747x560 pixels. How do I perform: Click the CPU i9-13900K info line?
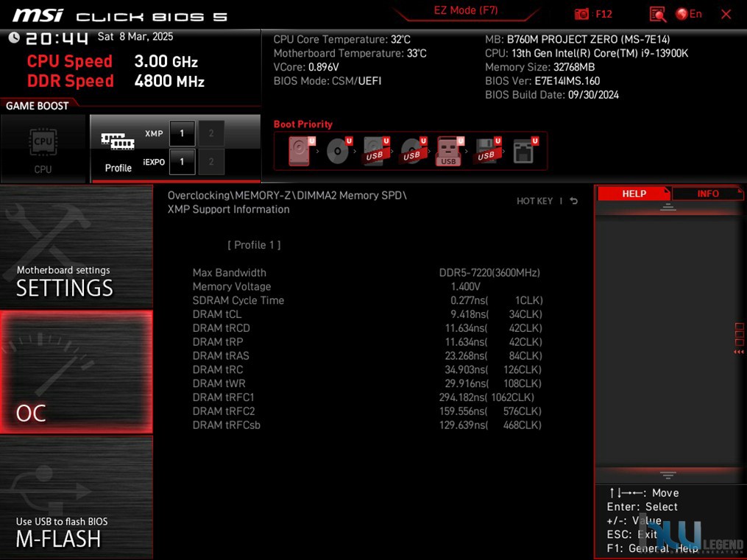point(587,53)
